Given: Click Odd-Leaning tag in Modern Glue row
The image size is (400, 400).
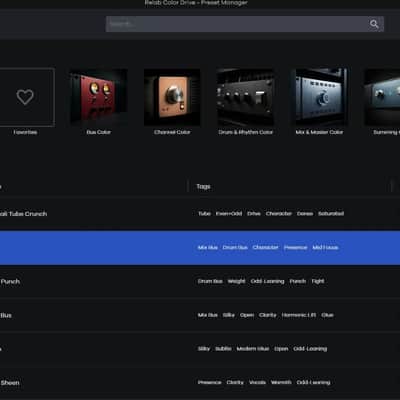Looking at the screenshot, I should click(310, 349).
